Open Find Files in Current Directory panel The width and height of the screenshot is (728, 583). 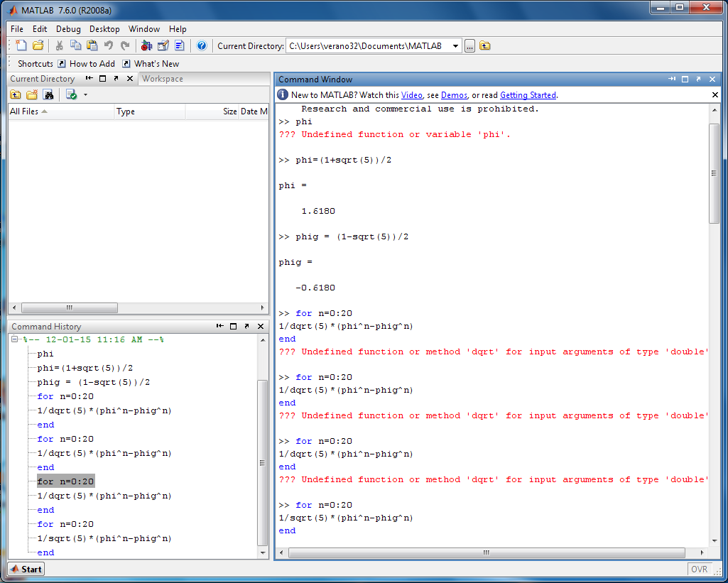(x=48, y=94)
